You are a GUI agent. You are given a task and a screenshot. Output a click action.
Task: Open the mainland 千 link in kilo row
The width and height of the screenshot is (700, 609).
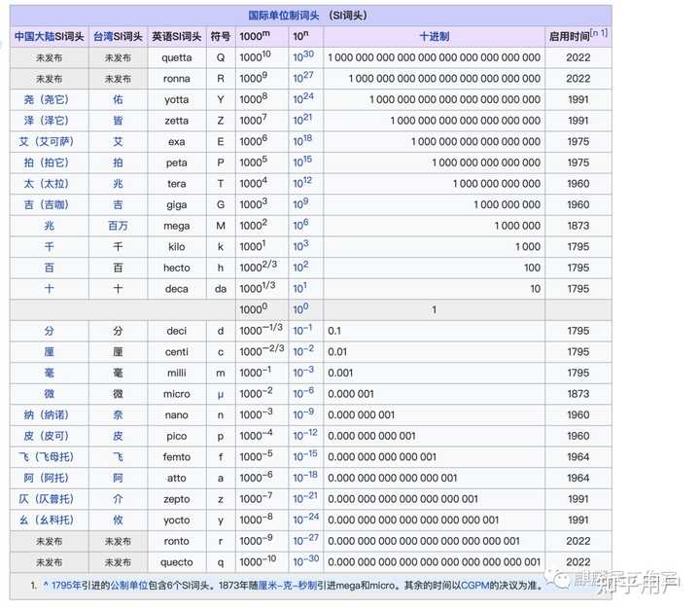point(50,247)
